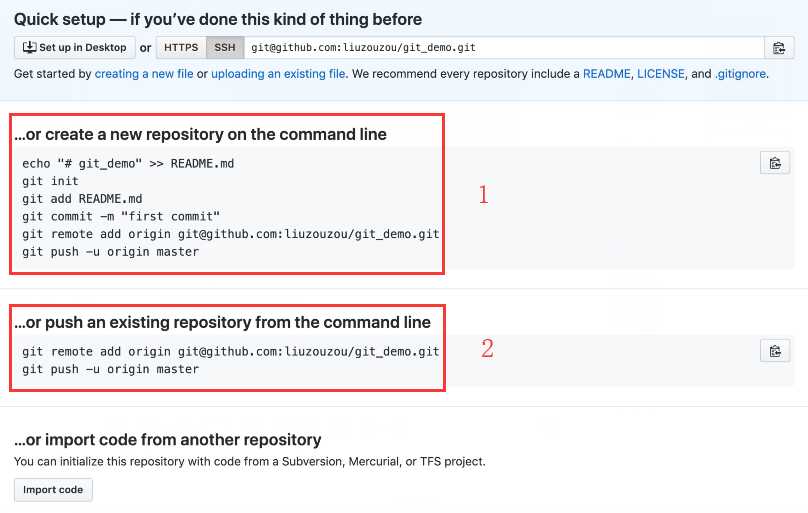Follow the LICENSE link

click(x=661, y=74)
